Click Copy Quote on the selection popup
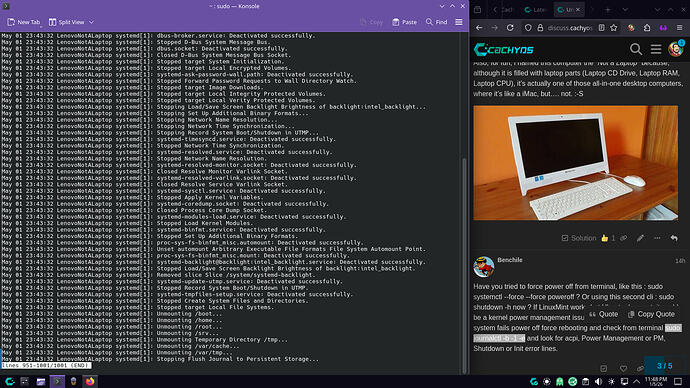 pyautogui.click(x=651, y=314)
